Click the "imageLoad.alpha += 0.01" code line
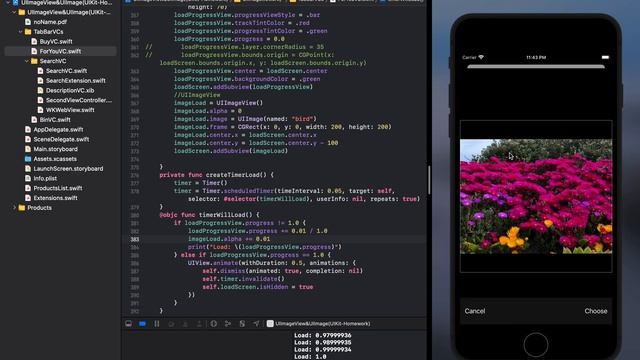Image resolution: width=640 pixels, height=360 pixels. [x=229, y=239]
